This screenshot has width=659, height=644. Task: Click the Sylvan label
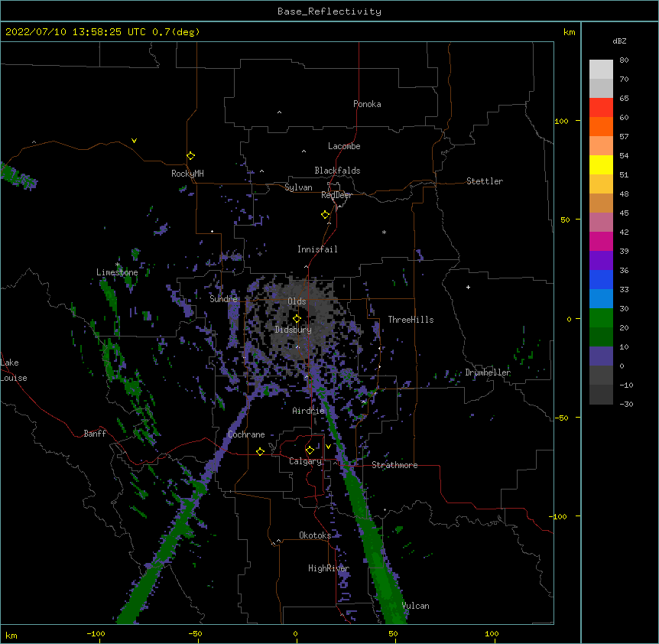point(298,187)
